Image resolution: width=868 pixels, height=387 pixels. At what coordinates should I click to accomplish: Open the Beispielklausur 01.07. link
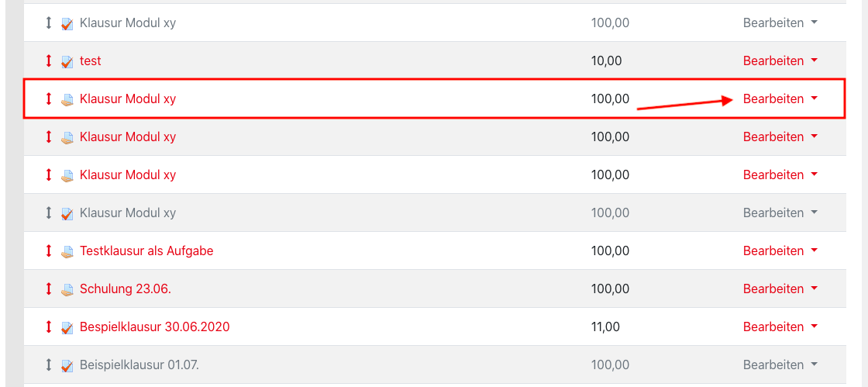point(139,365)
